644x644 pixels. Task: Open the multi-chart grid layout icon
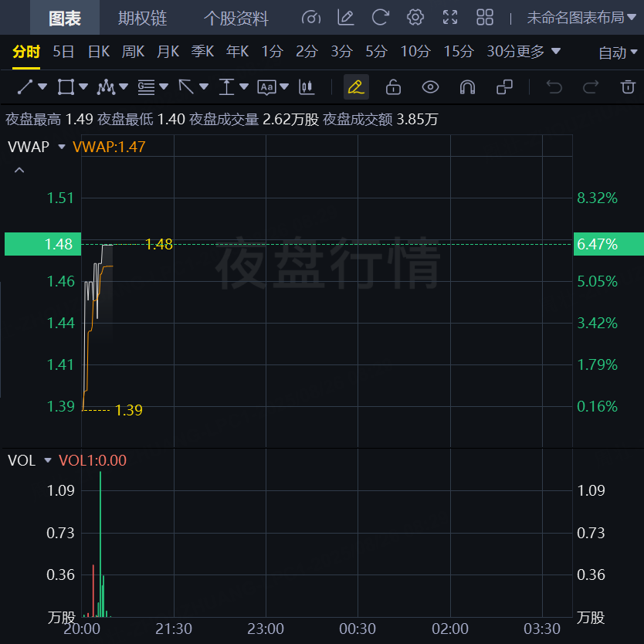click(x=485, y=17)
